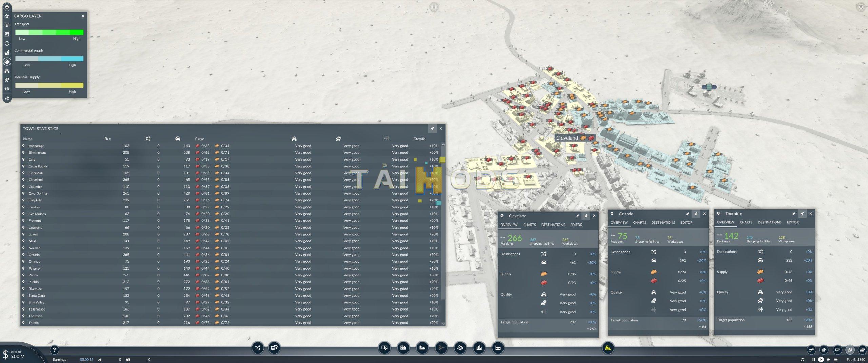The height and width of the screenshot is (363, 868).
Task: Open the rail construction menu
Action: click(403, 348)
